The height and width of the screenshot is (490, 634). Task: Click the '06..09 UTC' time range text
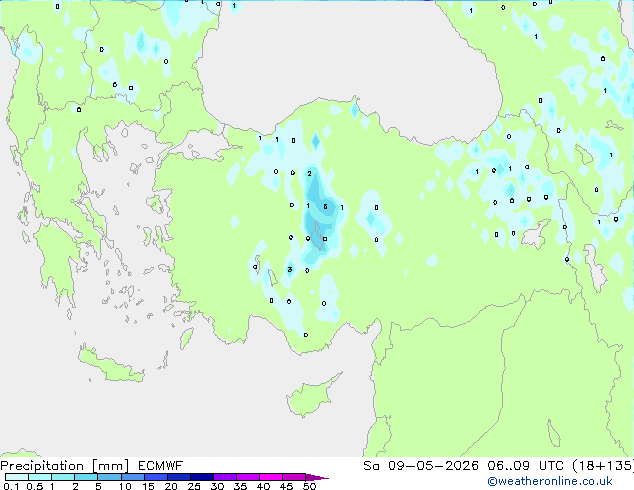coord(525,466)
